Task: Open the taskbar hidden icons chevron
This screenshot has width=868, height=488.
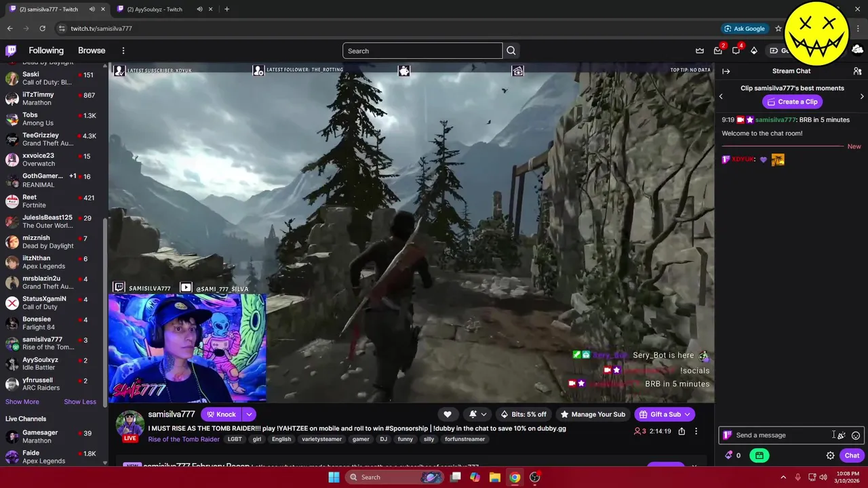Action: 783,477
